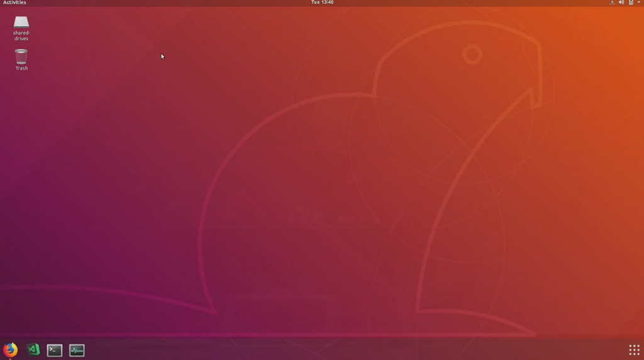Show Applications grid button
Screen dimensions: 644x360
click(x=634, y=350)
